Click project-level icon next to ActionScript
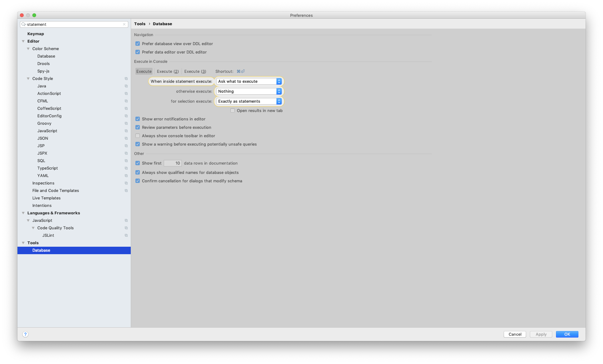 pos(126,94)
